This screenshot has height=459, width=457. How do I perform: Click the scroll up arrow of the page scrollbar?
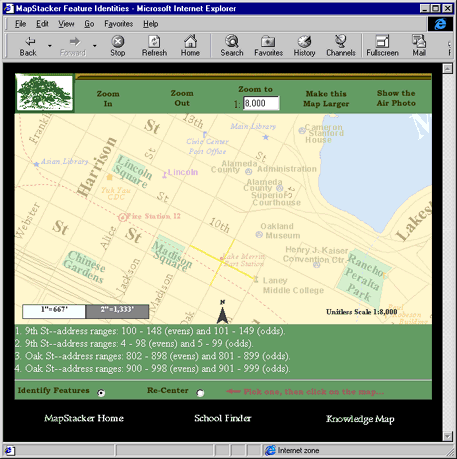[x=447, y=69]
